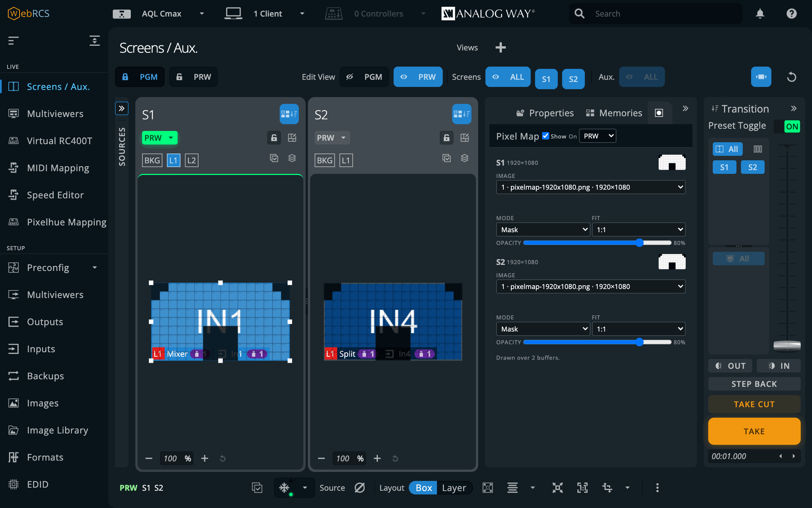Uncheck the Pixel Map Show checkbox
The height and width of the screenshot is (508, 812).
[x=545, y=136]
